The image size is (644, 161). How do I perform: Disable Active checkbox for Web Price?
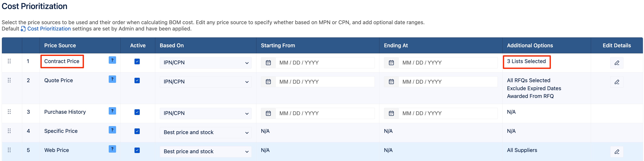(137, 150)
